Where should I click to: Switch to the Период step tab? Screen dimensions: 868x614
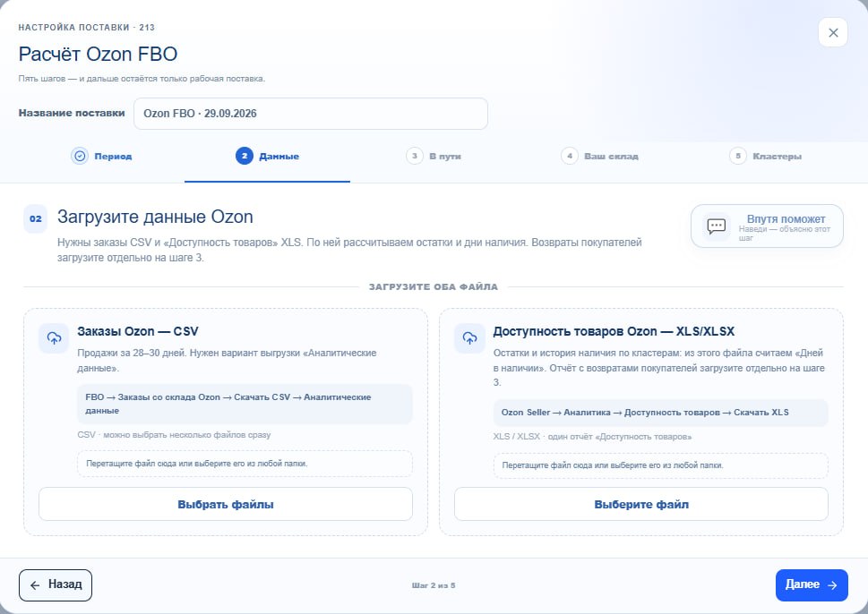click(x=102, y=157)
